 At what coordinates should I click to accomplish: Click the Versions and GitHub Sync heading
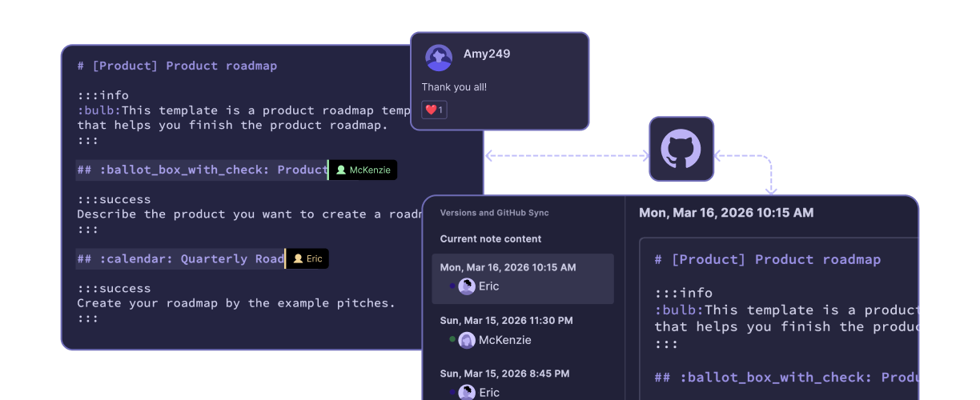pos(494,213)
